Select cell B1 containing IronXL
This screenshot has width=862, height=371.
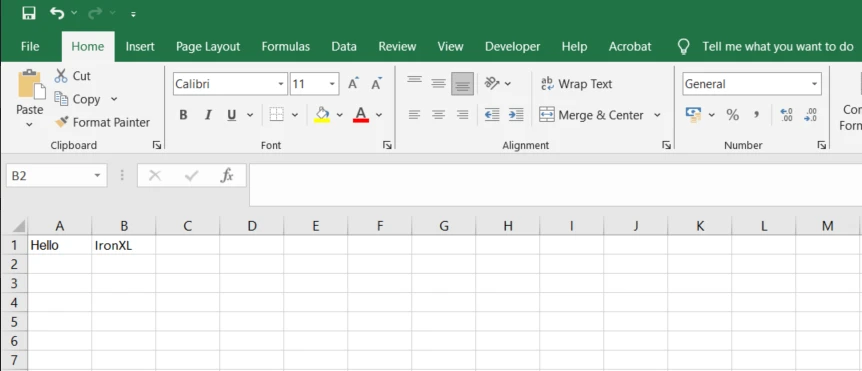(124, 245)
